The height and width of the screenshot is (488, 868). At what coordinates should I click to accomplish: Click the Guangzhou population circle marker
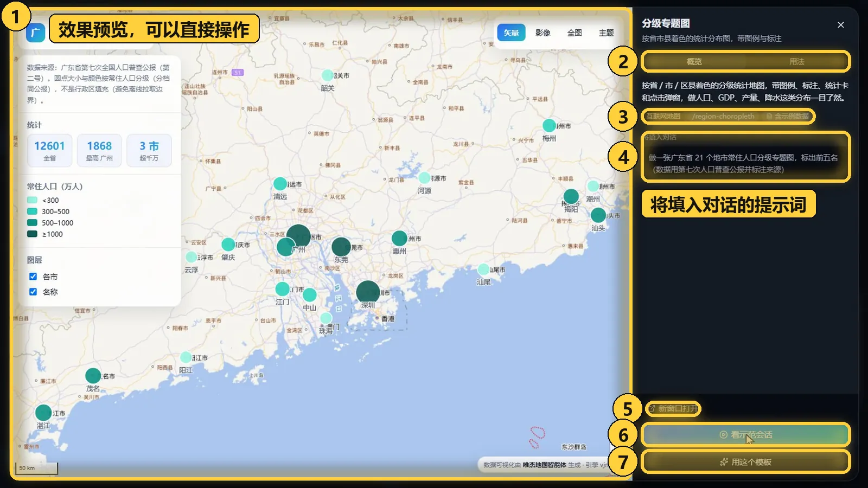298,236
